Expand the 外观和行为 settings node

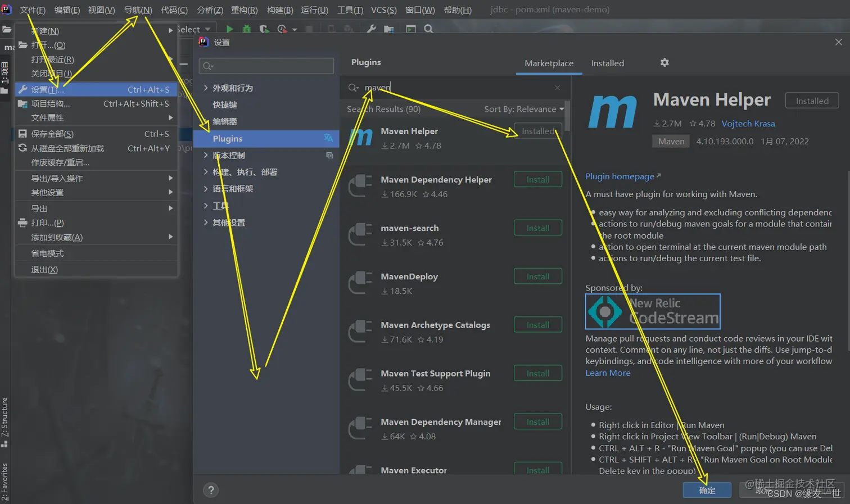tap(206, 88)
